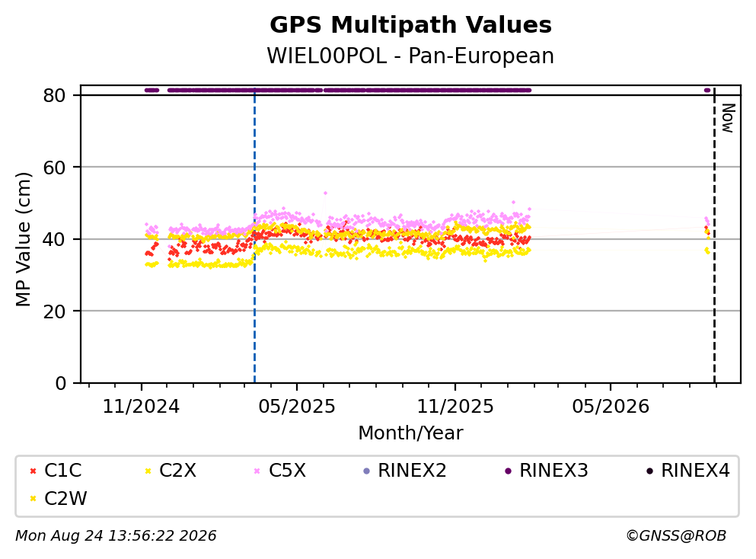
Task: Select the RINEX3 legend label
Action: point(553,471)
